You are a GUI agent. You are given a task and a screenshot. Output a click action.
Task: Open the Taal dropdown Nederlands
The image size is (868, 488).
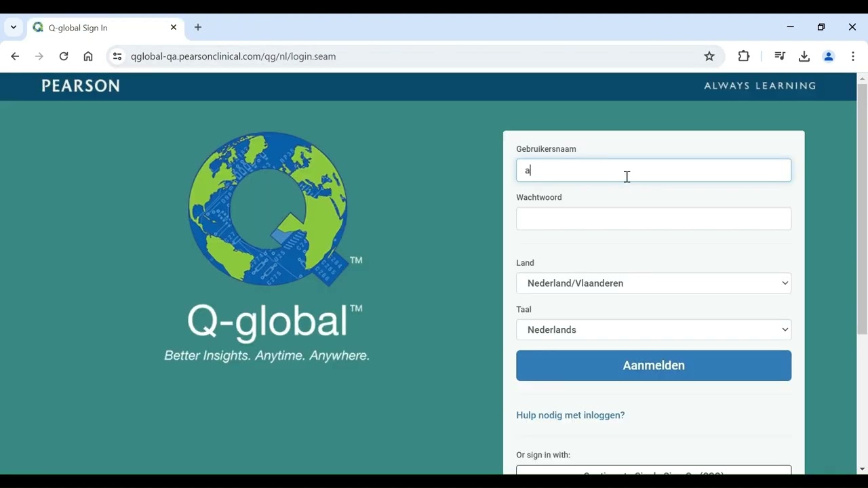coord(654,330)
